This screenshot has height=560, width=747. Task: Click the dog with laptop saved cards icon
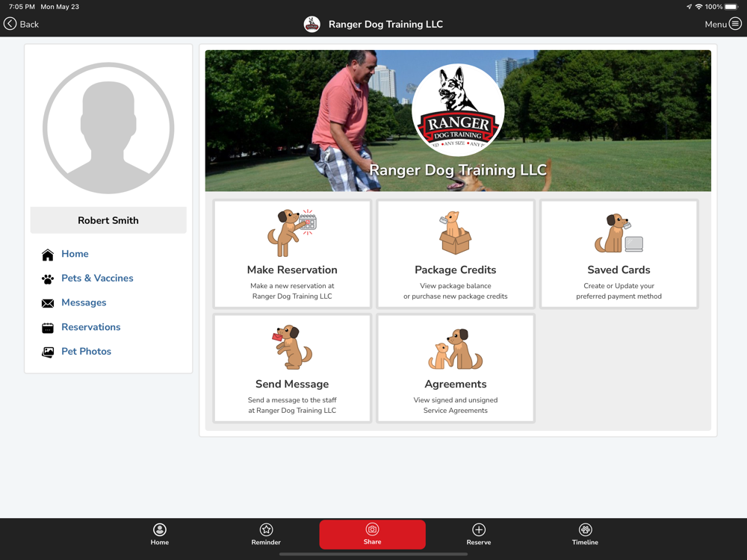tap(619, 233)
